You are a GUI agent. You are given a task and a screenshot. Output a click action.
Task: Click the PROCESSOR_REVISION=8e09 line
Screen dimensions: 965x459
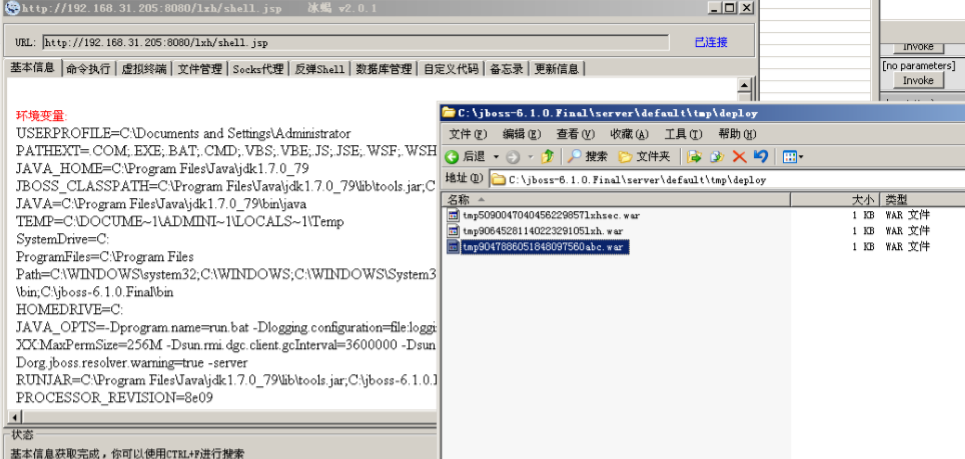point(114,398)
